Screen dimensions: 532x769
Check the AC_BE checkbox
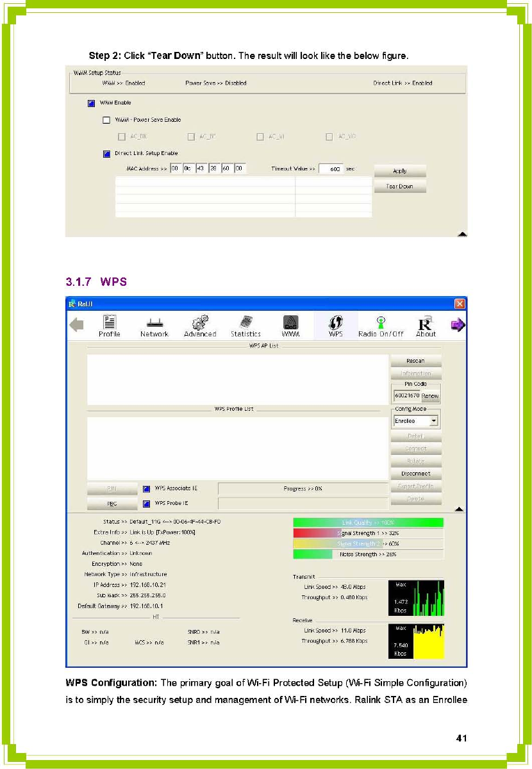click(191, 136)
